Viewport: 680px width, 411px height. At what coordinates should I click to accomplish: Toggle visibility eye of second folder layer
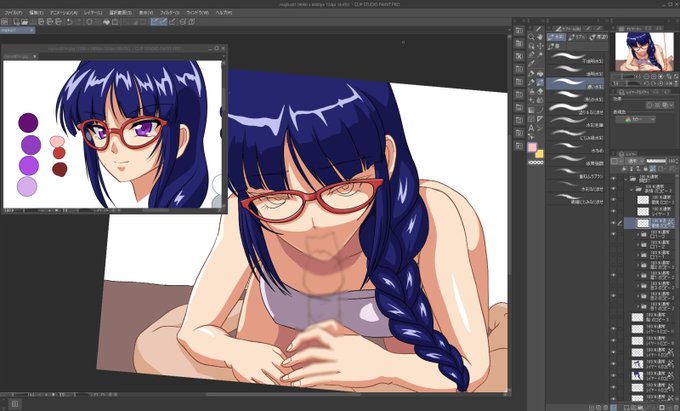tap(613, 189)
